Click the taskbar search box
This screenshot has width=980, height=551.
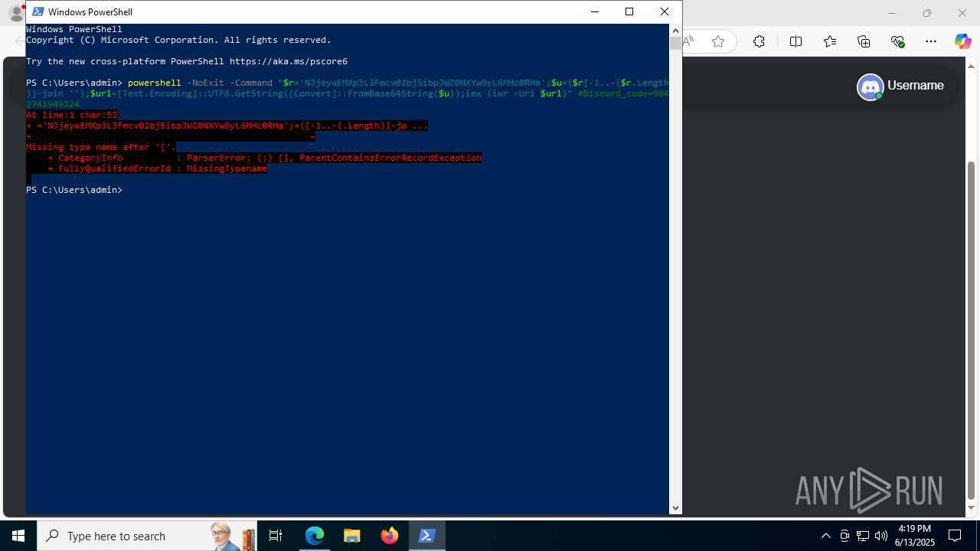pyautogui.click(x=147, y=536)
